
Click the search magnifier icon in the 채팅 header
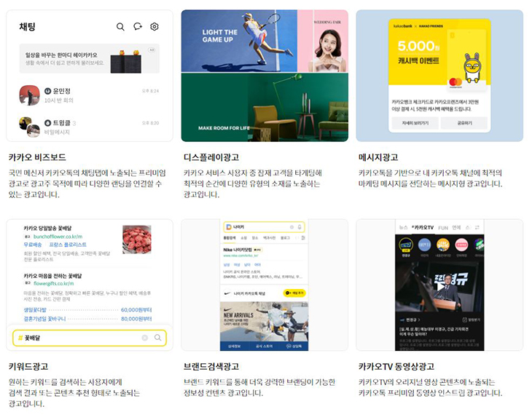(x=120, y=27)
